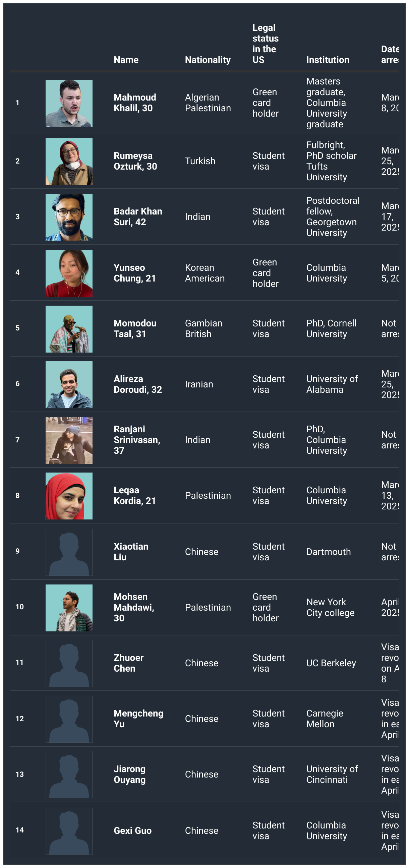Screen dimensions: 409x868
Task: Click the silhouette icon beside Jiarong Ouyang
Action: tap(69, 774)
